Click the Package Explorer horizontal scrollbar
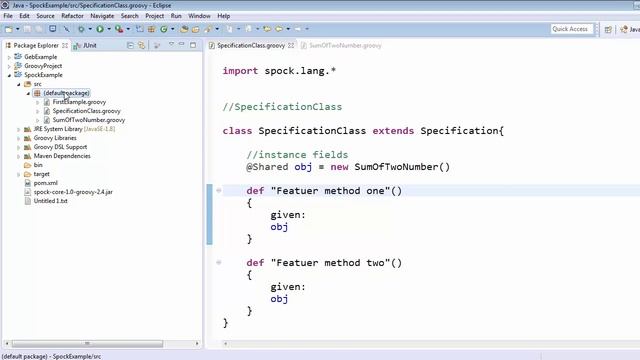Viewport: 640px width, 360px height. tap(87, 344)
